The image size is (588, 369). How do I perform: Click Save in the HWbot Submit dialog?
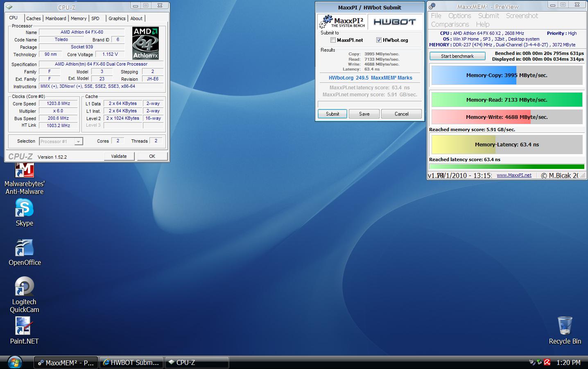coord(364,114)
